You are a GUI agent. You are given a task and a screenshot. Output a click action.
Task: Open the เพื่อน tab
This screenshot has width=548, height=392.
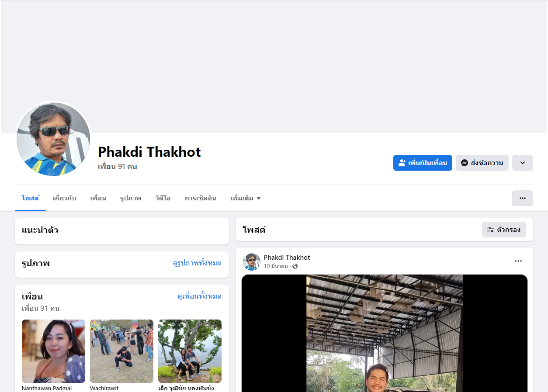[x=98, y=198]
